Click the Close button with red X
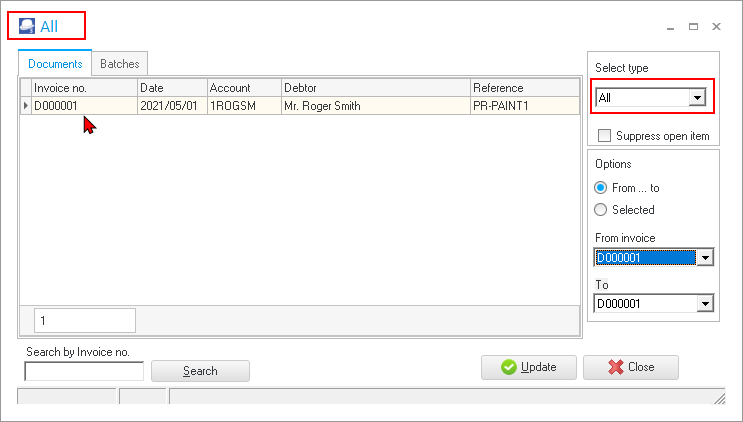 coord(630,367)
